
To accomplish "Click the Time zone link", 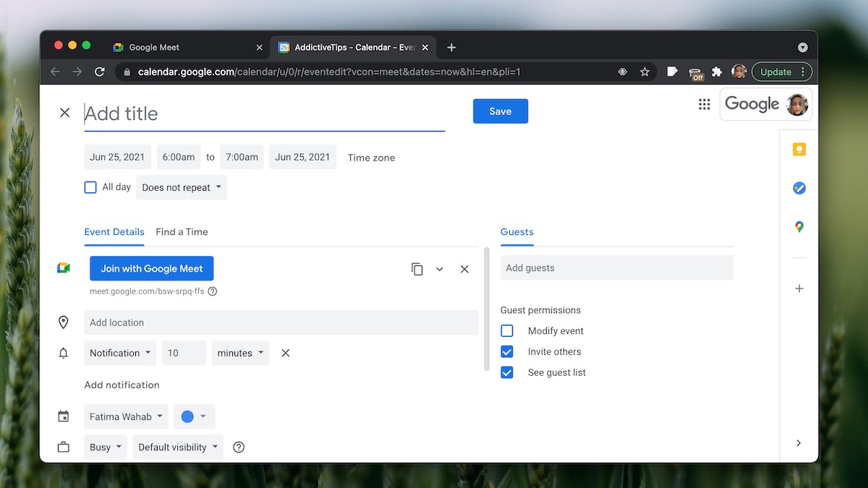I will pyautogui.click(x=371, y=158).
